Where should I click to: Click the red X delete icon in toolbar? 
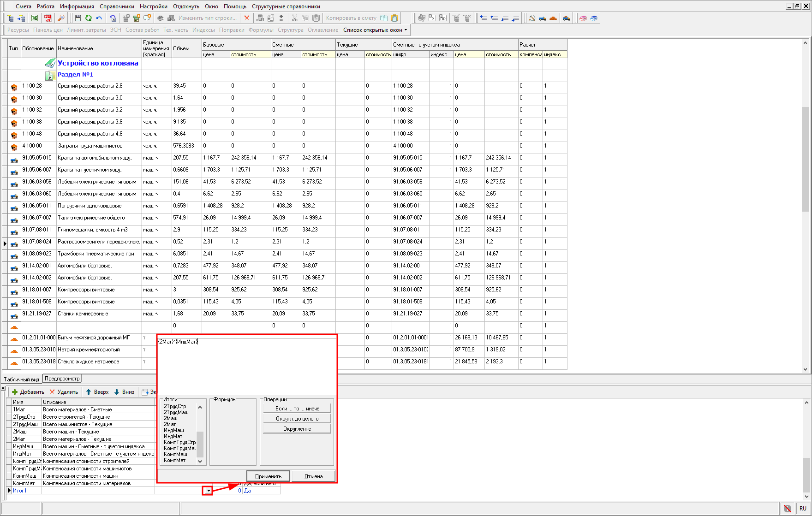[247, 18]
